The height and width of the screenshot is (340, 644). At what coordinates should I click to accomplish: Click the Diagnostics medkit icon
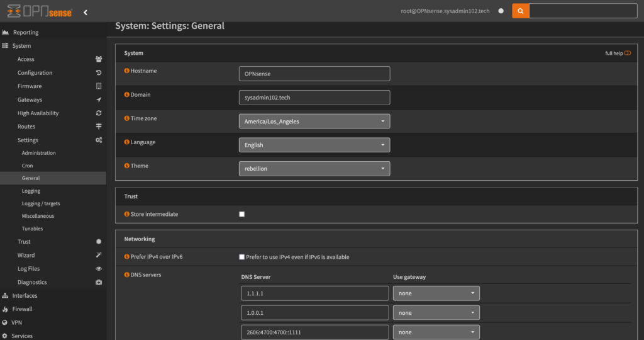point(99,282)
